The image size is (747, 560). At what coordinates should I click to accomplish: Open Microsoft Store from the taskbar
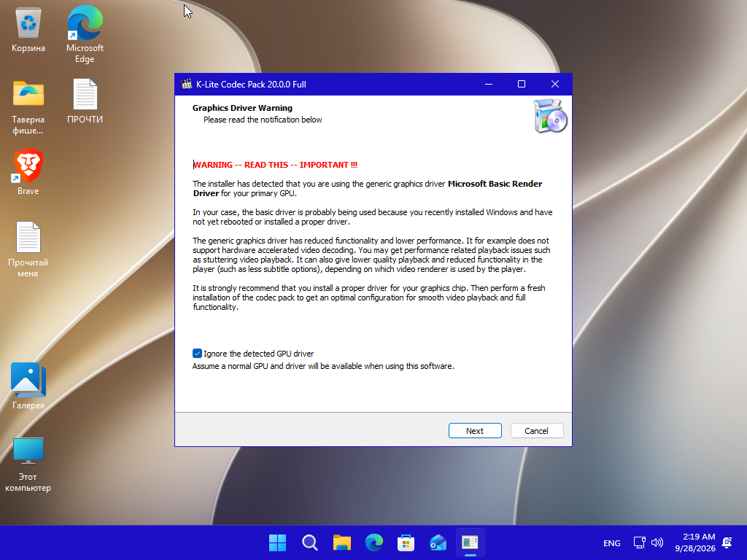(406, 542)
